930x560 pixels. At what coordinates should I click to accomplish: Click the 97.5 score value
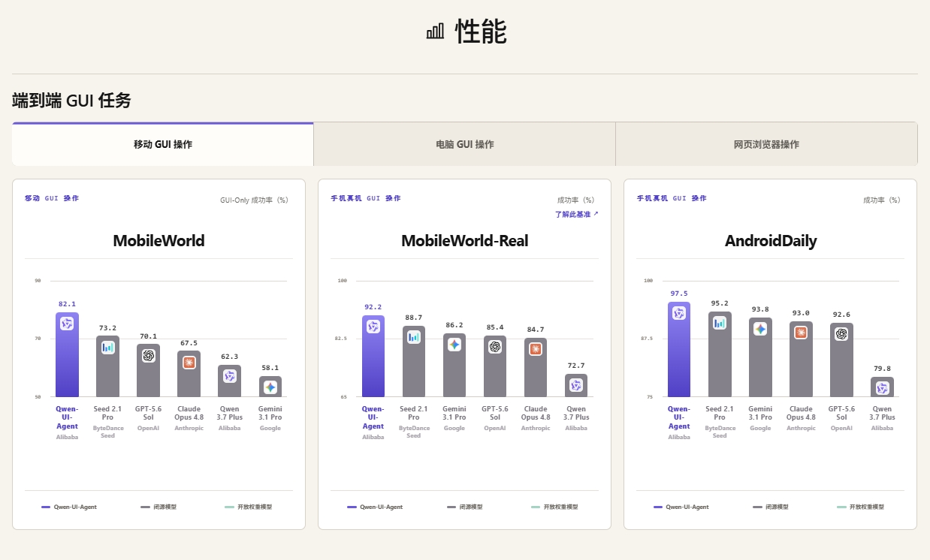(679, 294)
